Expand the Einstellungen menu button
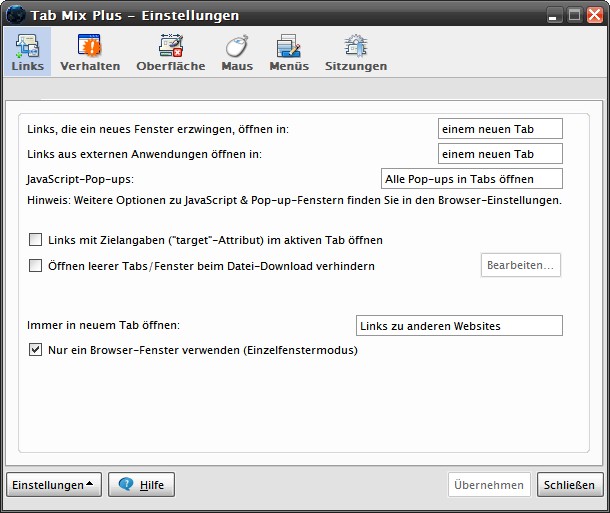 [54, 485]
